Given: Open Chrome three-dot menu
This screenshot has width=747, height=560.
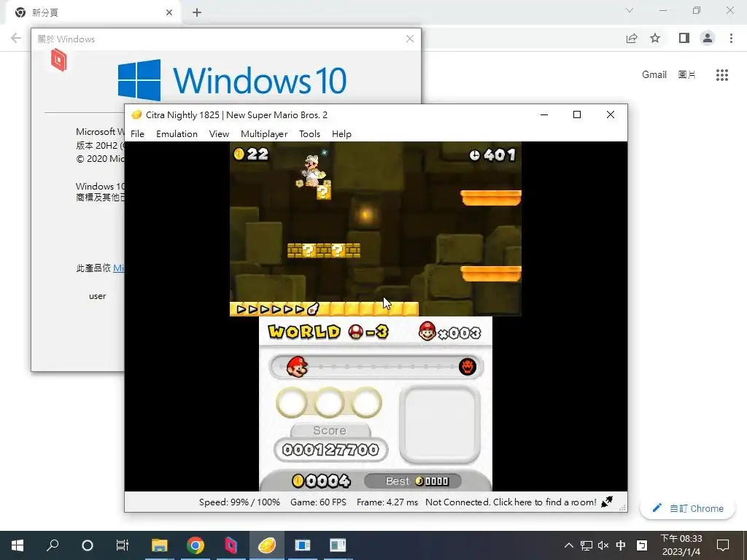Looking at the screenshot, I should coord(731,38).
